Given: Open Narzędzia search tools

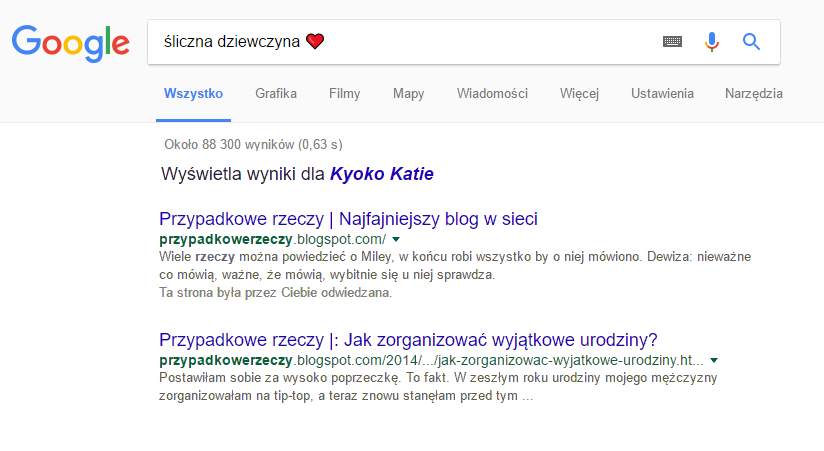Looking at the screenshot, I should coord(754,94).
